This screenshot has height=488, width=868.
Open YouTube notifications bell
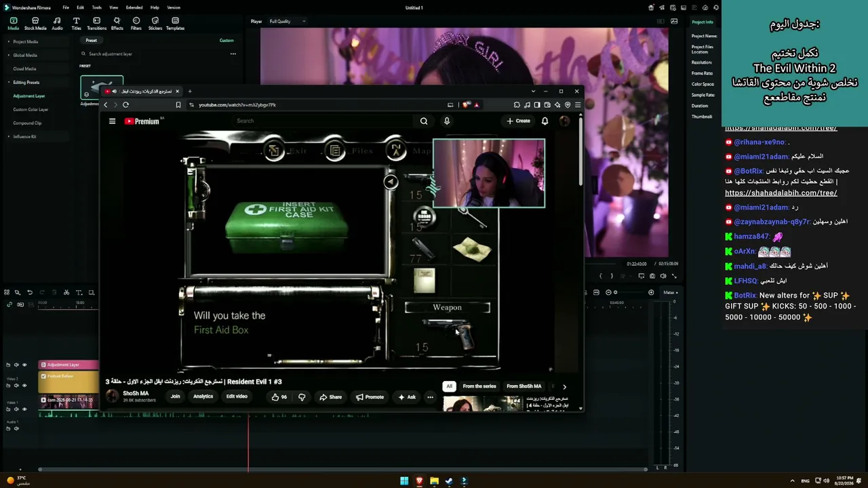click(545, 121)
